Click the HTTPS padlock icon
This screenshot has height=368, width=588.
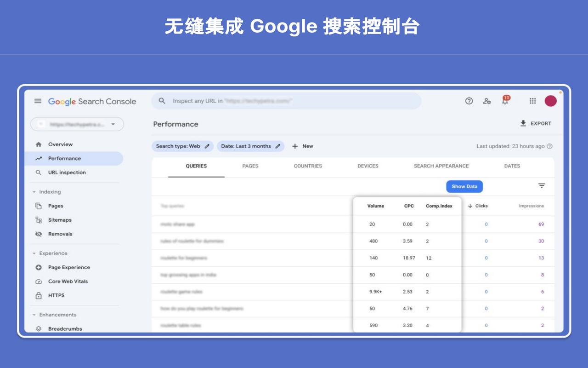(x=39, y=295)
